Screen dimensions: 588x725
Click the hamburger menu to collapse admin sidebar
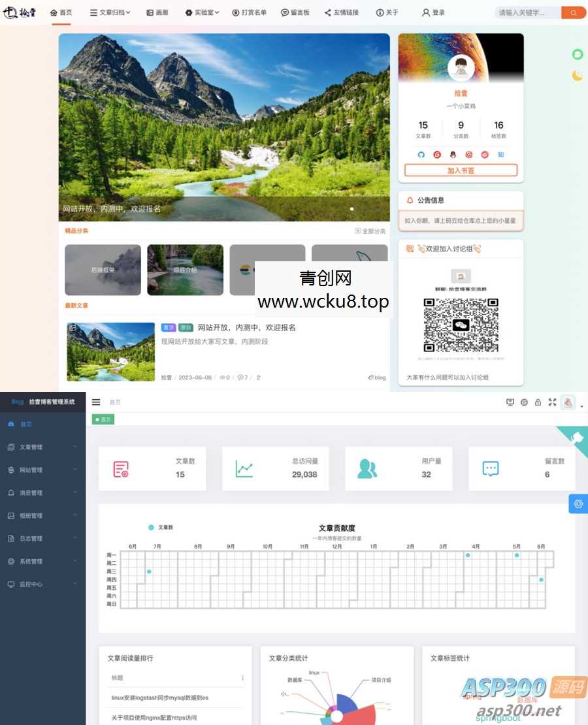tap(96, 402)
